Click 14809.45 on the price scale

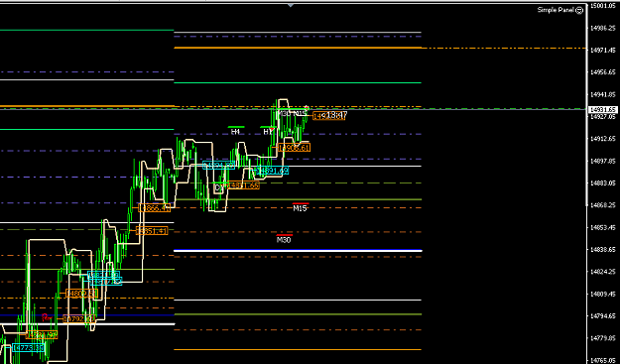[x=604, y=294]
